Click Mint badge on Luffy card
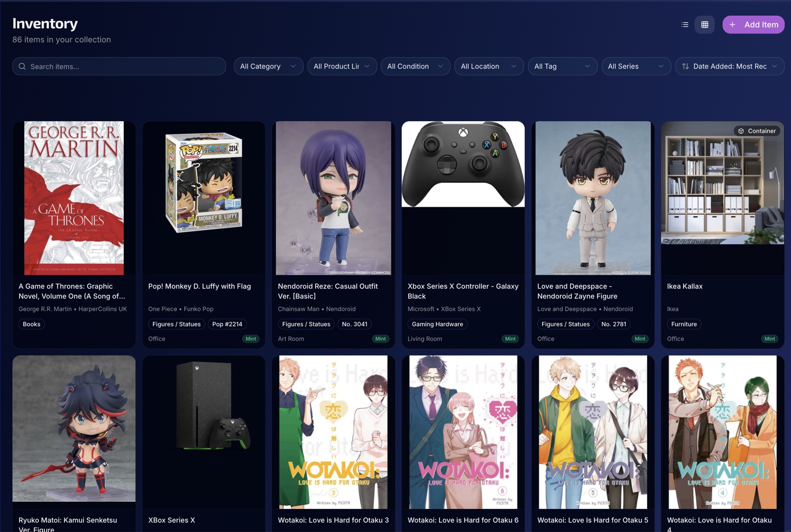791x532 pixels. click(x=251, y=339)
